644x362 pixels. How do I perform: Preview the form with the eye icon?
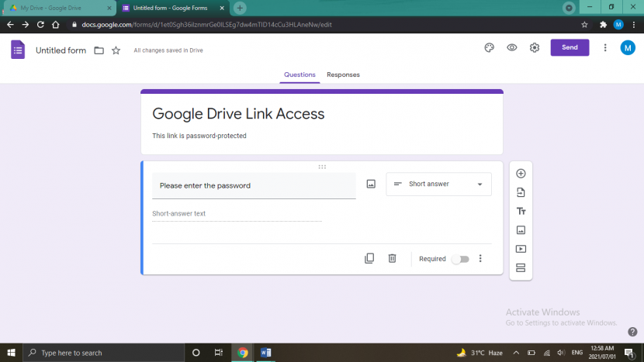coord(512,47)
